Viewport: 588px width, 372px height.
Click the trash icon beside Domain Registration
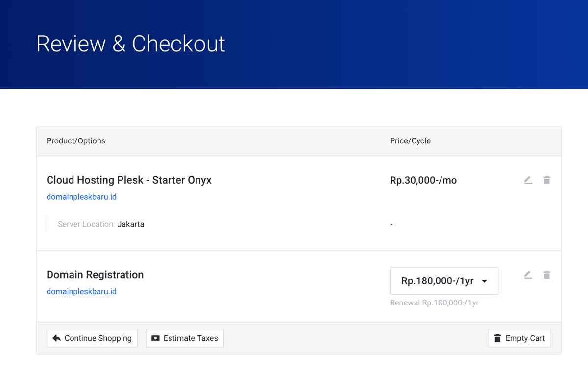pyautogui.click(x=547, y=275)
